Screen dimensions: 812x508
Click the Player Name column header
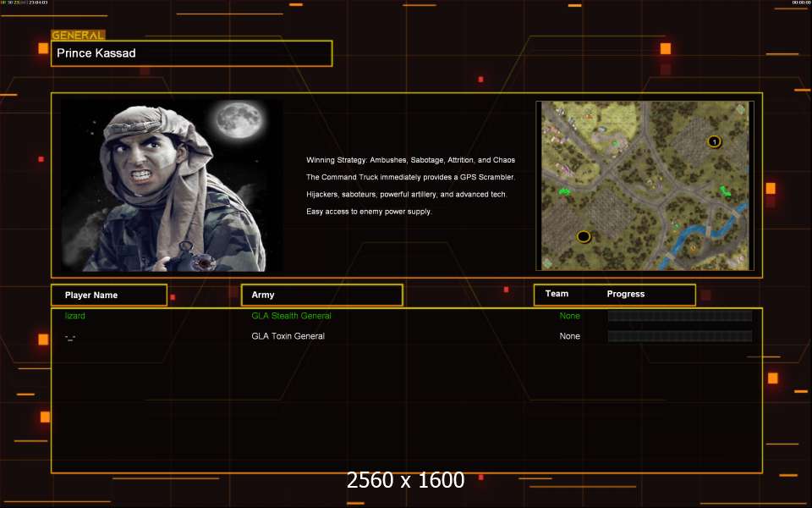pos(109,295)
